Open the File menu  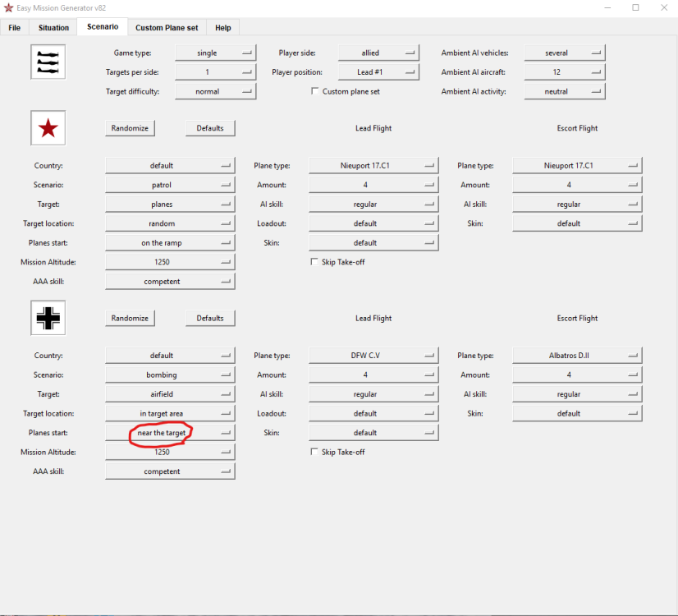coord(14,28)
